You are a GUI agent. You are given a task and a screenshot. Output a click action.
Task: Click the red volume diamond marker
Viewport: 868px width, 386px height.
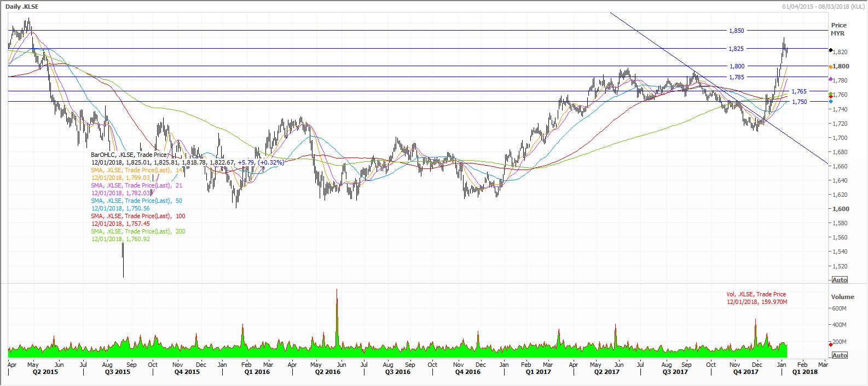(x=831, y=344)
